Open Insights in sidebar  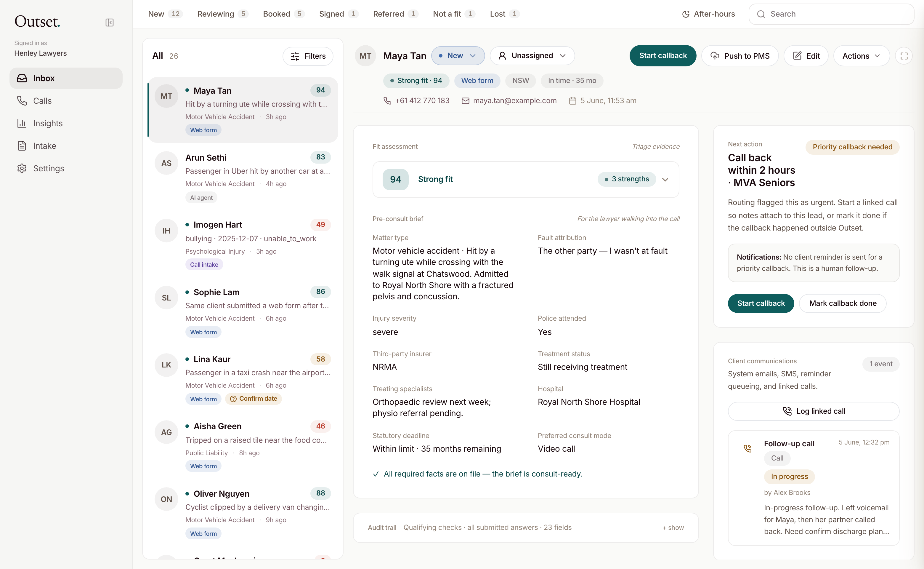coord(66,124)
